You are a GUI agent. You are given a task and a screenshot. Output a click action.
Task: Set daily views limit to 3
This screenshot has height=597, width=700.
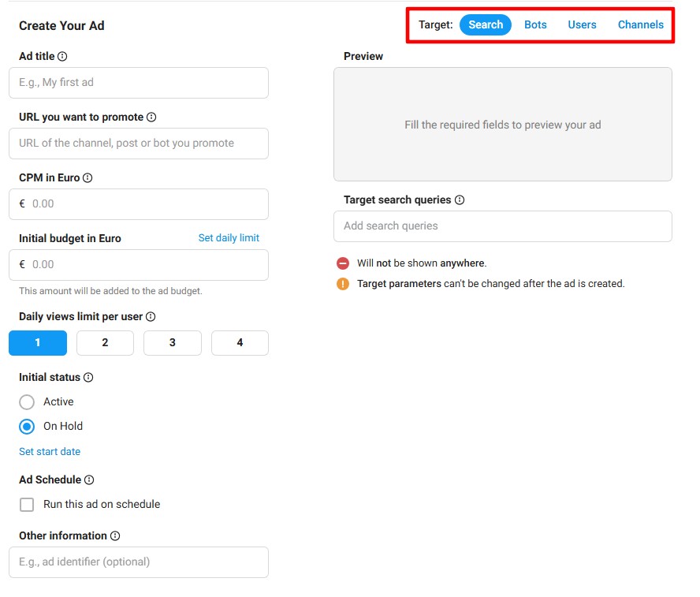[173, 343]
